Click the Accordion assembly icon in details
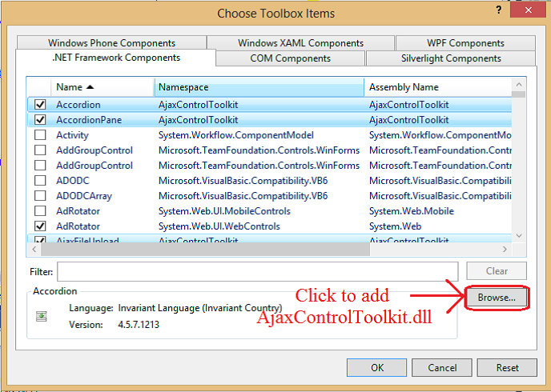The image size is (551, 392). 42,316
